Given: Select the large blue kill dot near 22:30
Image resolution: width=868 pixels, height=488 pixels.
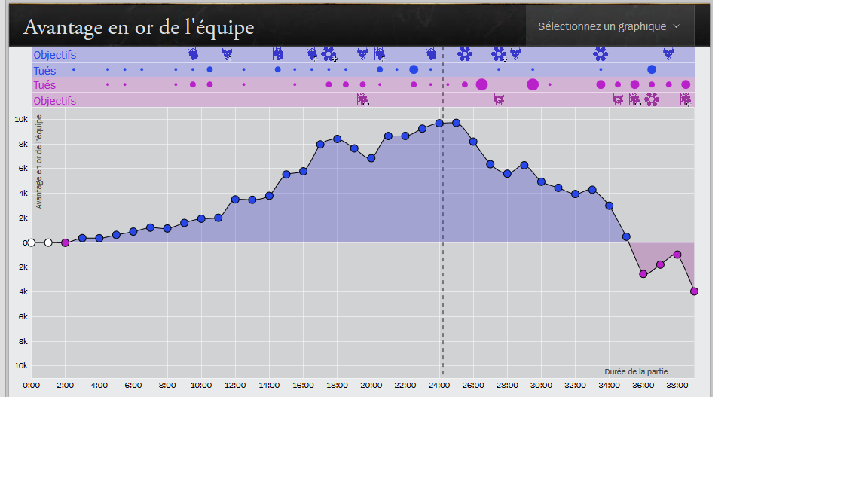Looking at the screenshot, I should (414, 70).
